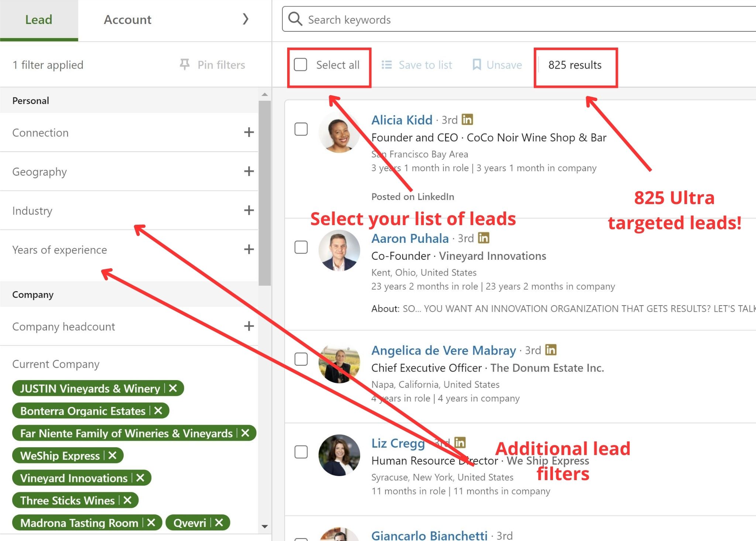Expand the Geography filter

point(249,171)
